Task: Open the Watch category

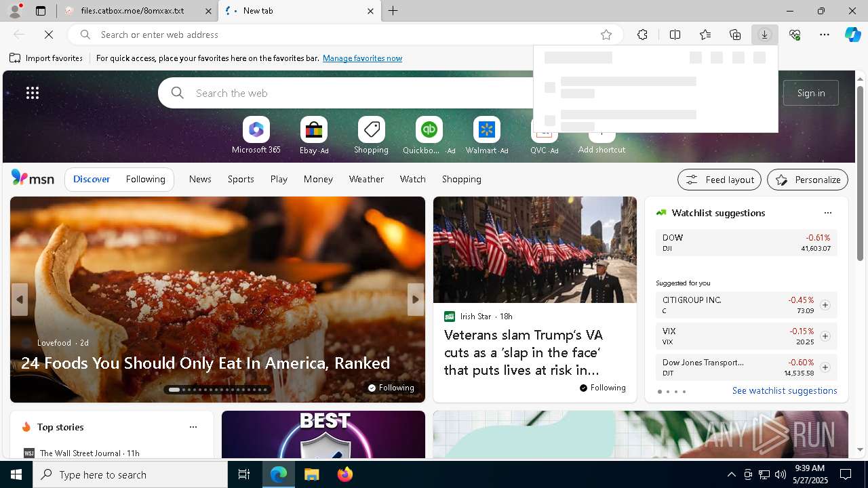Action: point(412,179)
